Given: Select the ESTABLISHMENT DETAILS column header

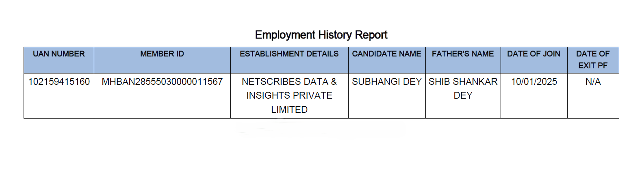Looking at the screenshot, I should point(289,54).
